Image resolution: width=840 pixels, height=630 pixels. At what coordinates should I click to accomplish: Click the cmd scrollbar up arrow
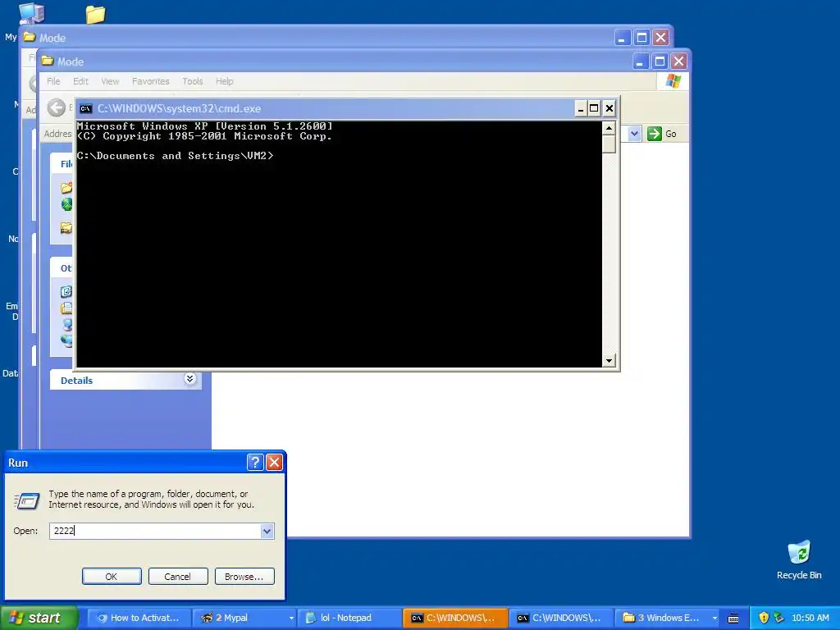coord(609,128)
